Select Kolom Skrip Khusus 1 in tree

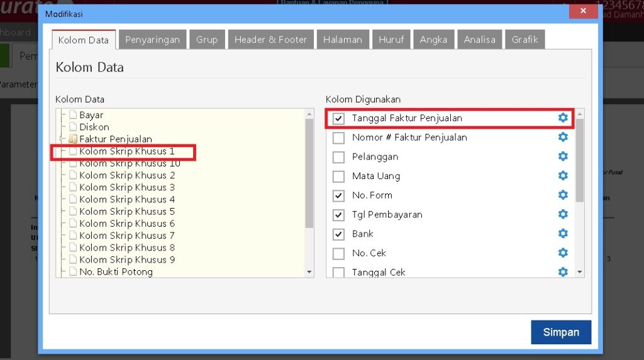coord(127,151)
